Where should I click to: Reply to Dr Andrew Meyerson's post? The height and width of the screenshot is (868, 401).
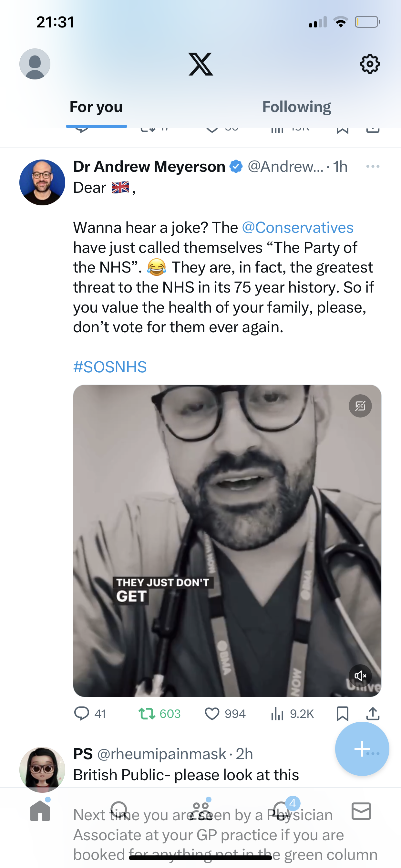click(90, 713)
